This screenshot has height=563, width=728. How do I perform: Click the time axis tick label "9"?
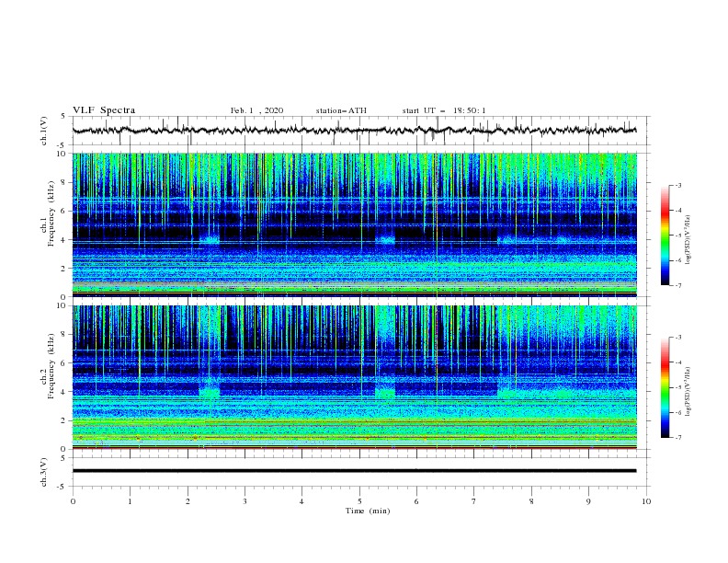588,501
